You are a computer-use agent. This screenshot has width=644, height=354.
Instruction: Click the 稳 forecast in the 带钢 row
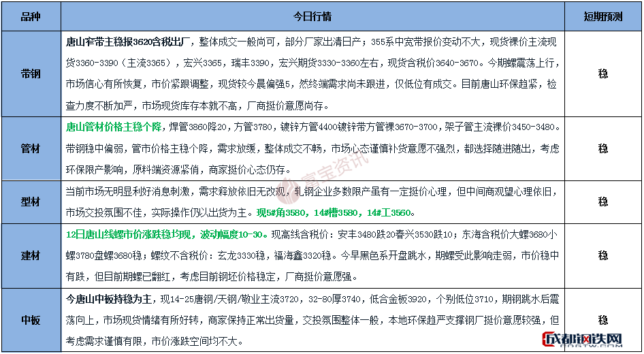click(602, 74)
